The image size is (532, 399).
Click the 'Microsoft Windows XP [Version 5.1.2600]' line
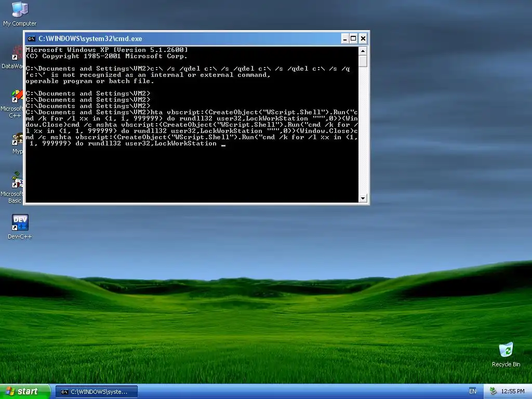point(107,50)
